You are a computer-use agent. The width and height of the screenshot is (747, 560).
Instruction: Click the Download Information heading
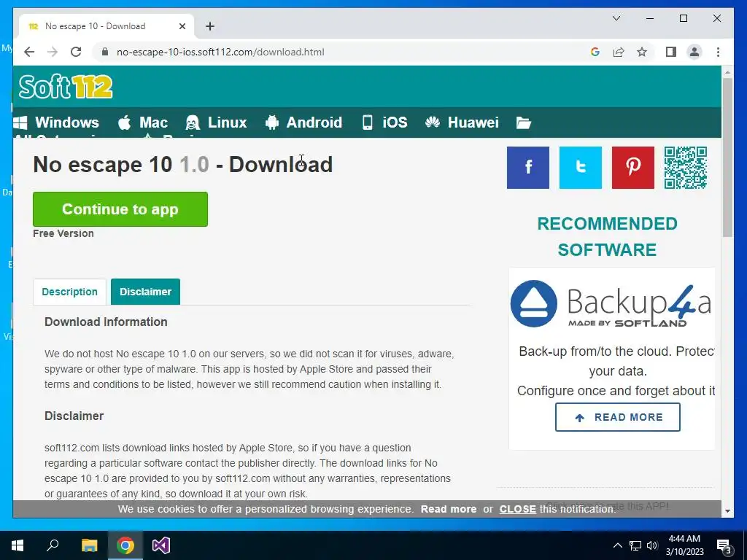106,322
